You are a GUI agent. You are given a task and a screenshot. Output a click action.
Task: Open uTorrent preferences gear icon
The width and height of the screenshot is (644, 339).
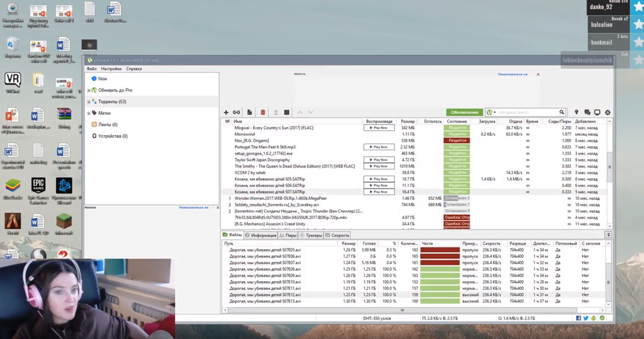[x=608, y=112]
